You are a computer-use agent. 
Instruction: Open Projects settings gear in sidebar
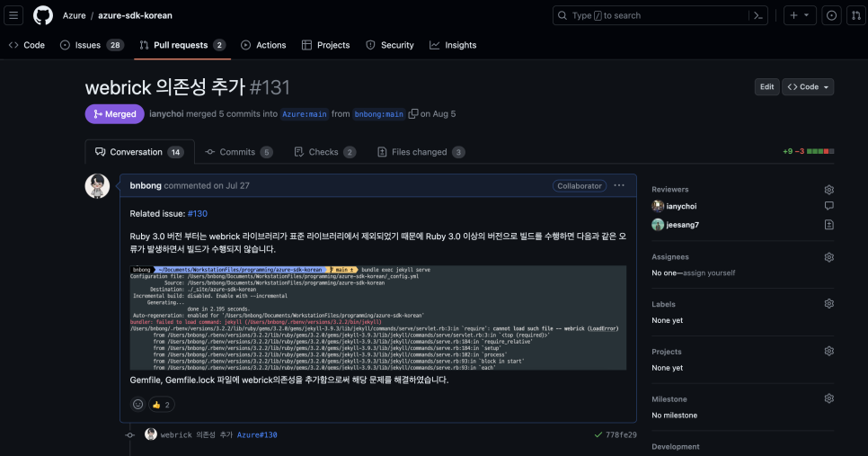tap(828, 352)
